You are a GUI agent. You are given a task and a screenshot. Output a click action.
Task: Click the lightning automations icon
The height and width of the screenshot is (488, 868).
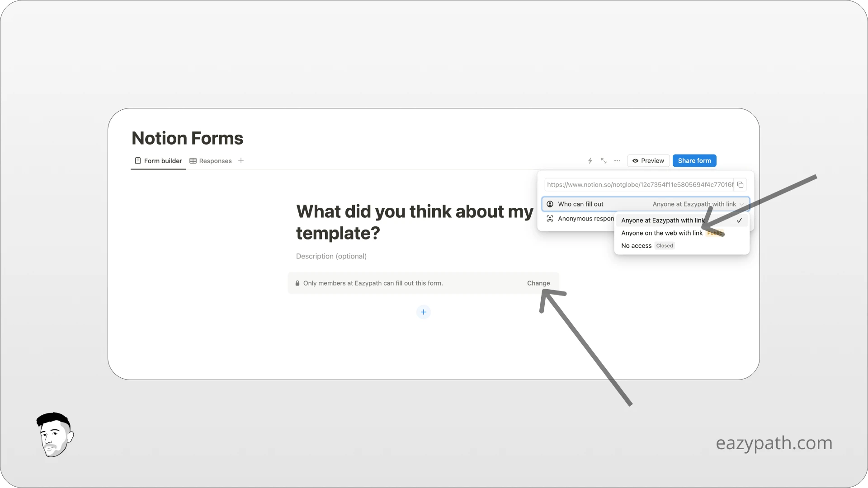[590, 160]
